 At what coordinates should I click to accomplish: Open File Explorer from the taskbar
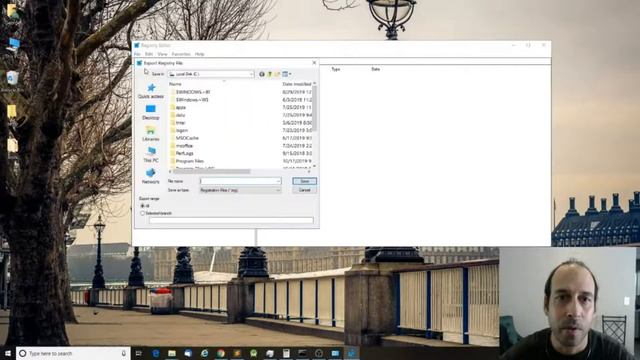tap(172, 353)
